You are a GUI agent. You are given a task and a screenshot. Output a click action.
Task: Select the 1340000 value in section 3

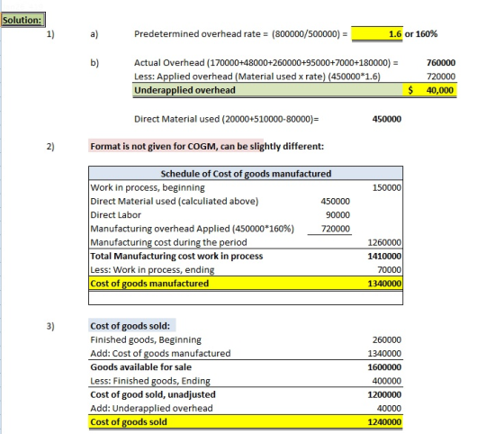(x=384, y=354)
